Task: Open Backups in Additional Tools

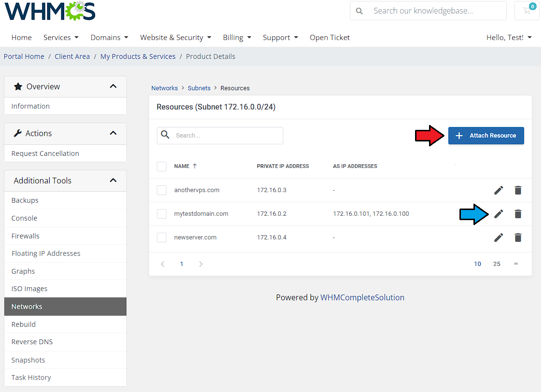Action: [65, 200]
